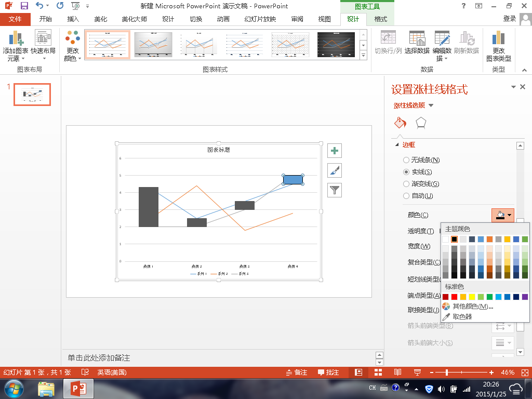Start slideshow from status bar icon
This screenshot has width=532, height=399.
417,372
